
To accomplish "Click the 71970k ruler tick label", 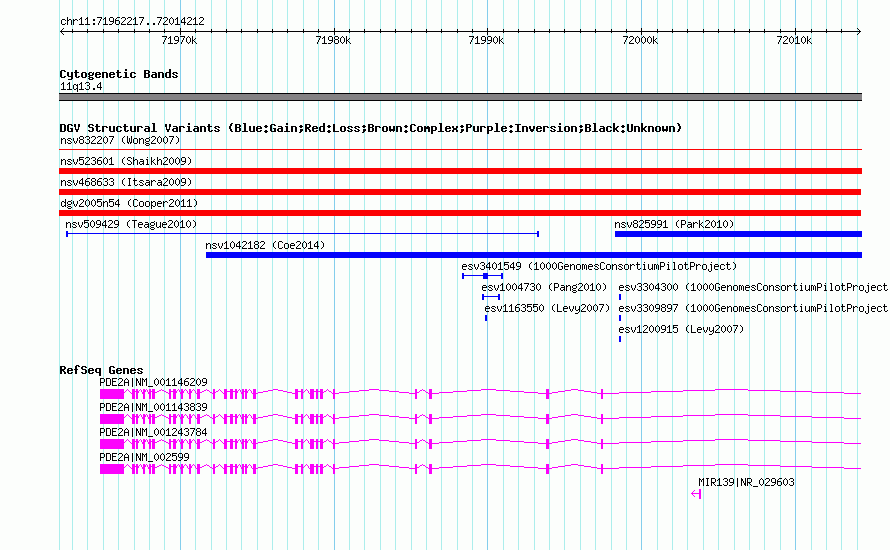I will coord(179,40).
